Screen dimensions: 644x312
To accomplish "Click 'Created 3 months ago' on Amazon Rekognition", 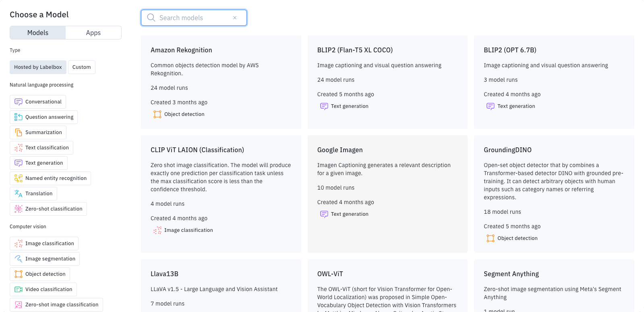I will (179, 102).
